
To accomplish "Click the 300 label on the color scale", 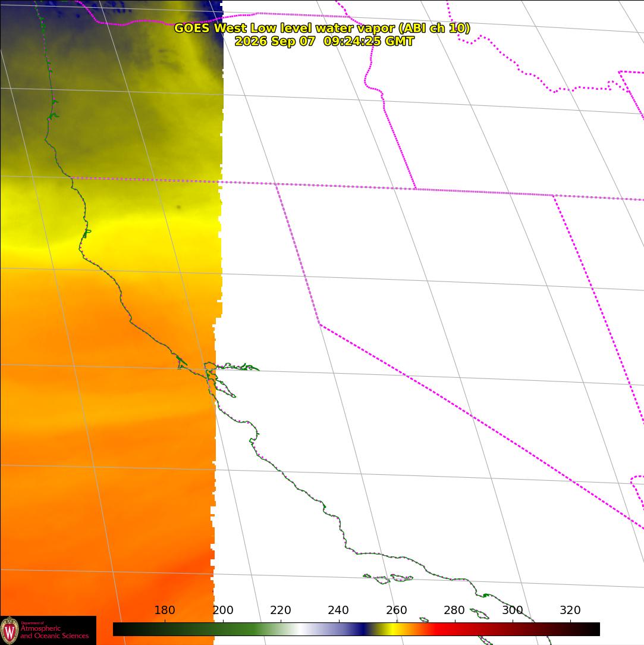I will (513, 610).
